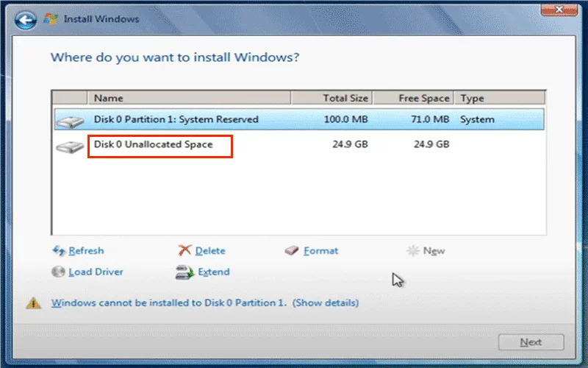Sort by Total Size column header

(332, 98)
